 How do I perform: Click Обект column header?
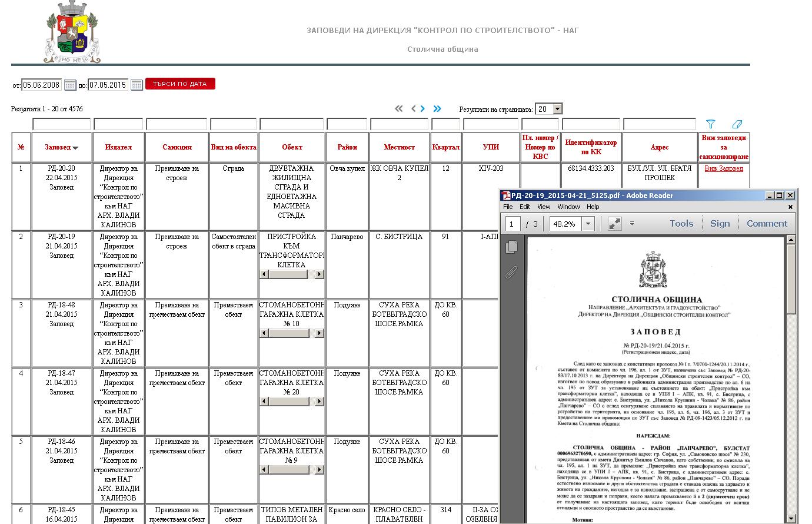(x=292, y=147)
